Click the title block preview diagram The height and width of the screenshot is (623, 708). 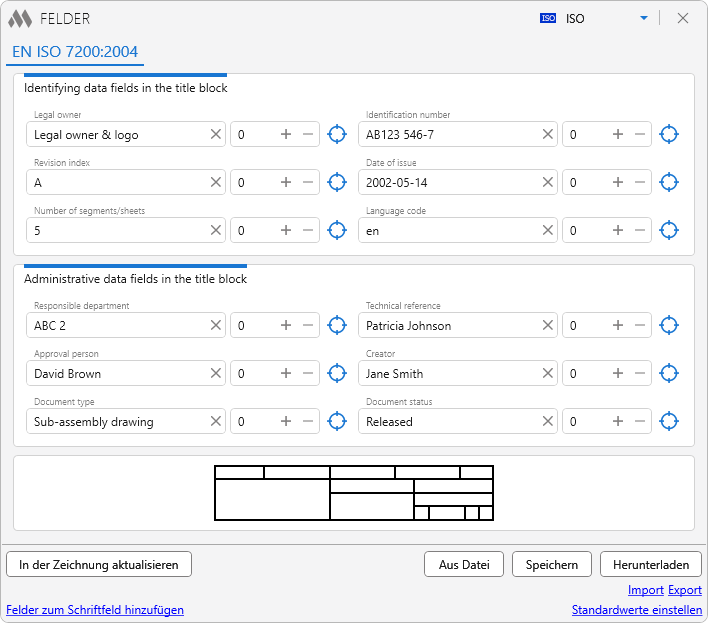(x=354, y=493)
